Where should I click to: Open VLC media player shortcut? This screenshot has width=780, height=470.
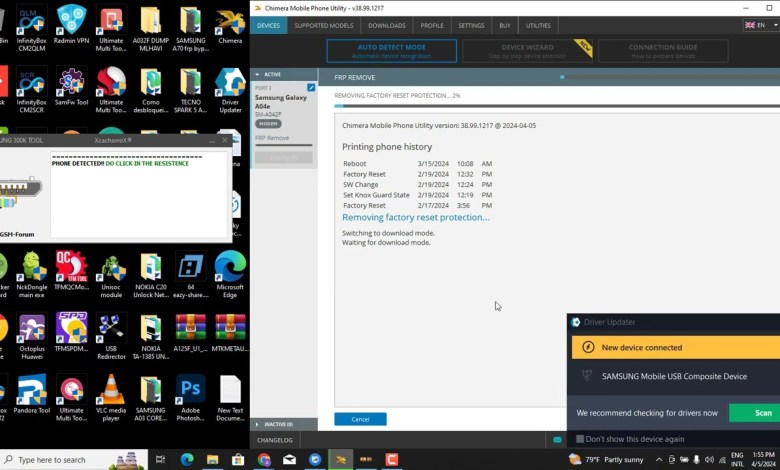[111, 398]
